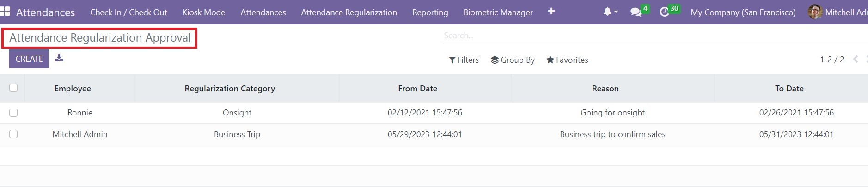This screenshot has width=868, height=187.
Task: Open the notification bell menu
Action: point(610,12)
